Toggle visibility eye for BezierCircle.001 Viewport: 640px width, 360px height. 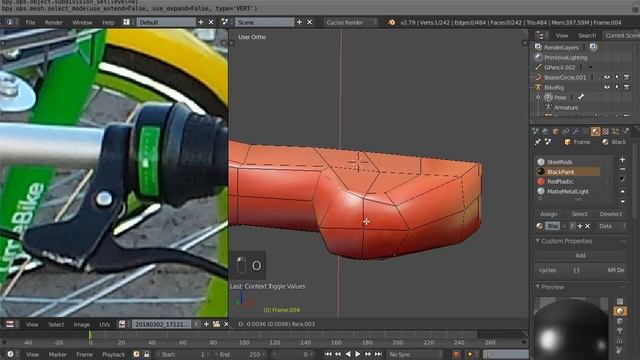[607, 77]
